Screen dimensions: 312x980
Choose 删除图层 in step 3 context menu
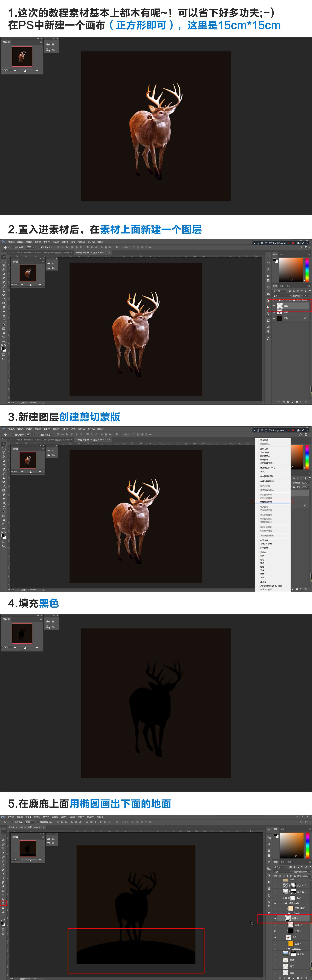pos(264,460)
